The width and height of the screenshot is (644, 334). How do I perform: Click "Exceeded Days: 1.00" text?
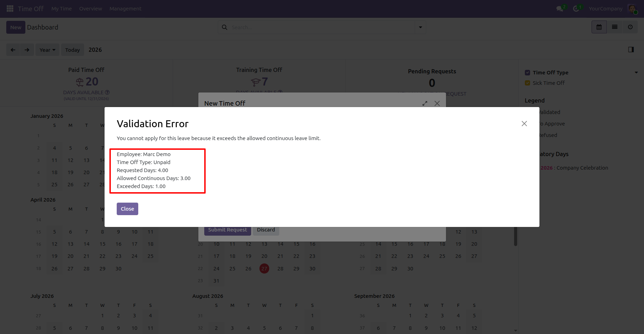[x=141, y=186]
